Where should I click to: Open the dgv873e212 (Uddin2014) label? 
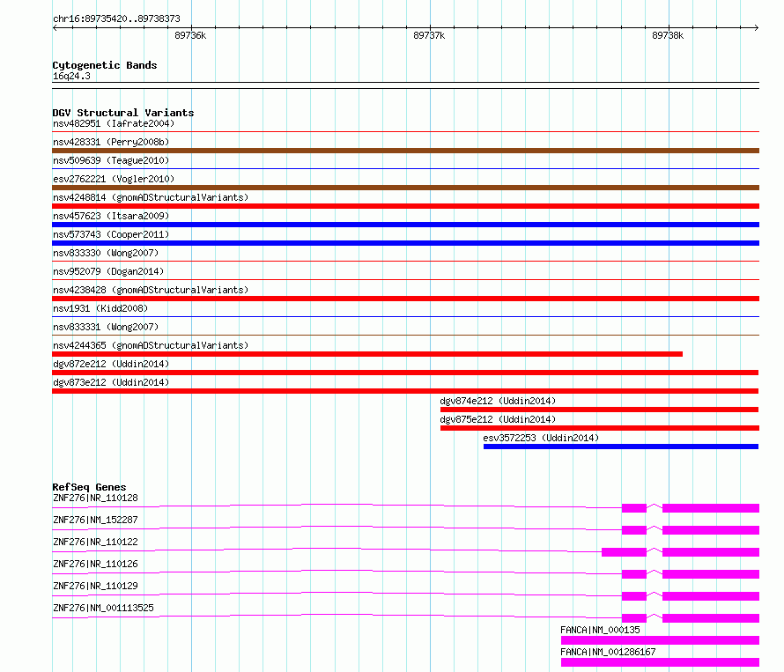[x=111, y=382]
